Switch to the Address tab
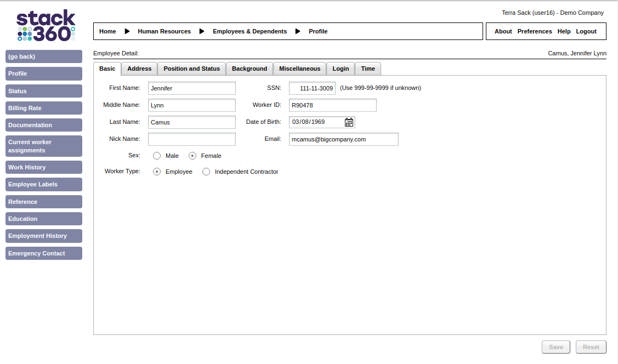618x364 pixels. pos(139,69)
